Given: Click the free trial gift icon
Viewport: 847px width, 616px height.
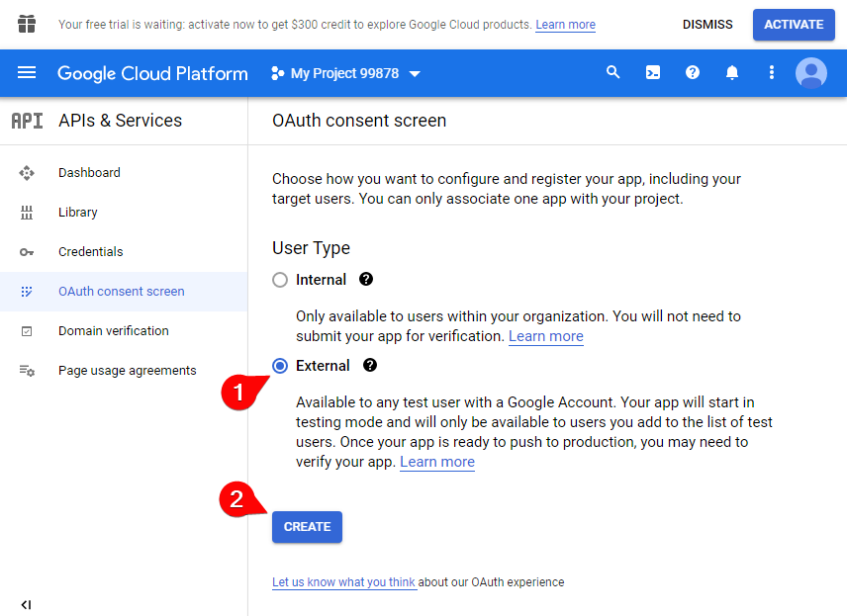Looking at the screenshot, I should (x=27, y=24).
